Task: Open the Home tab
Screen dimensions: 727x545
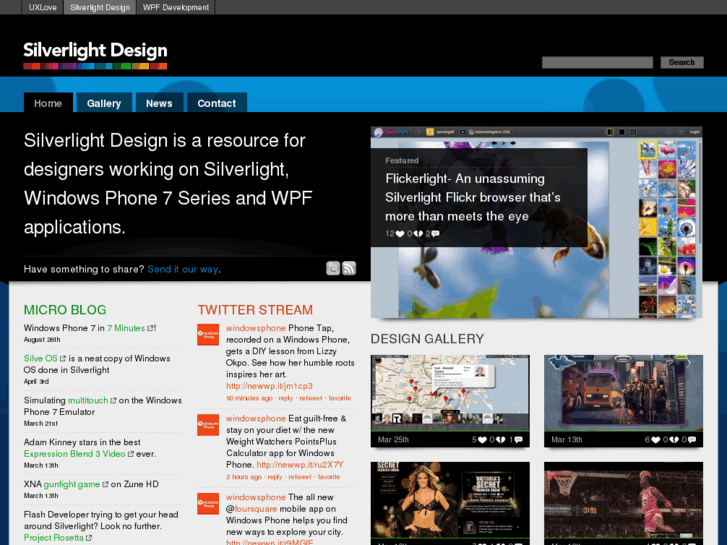Action: coord(48,103)
